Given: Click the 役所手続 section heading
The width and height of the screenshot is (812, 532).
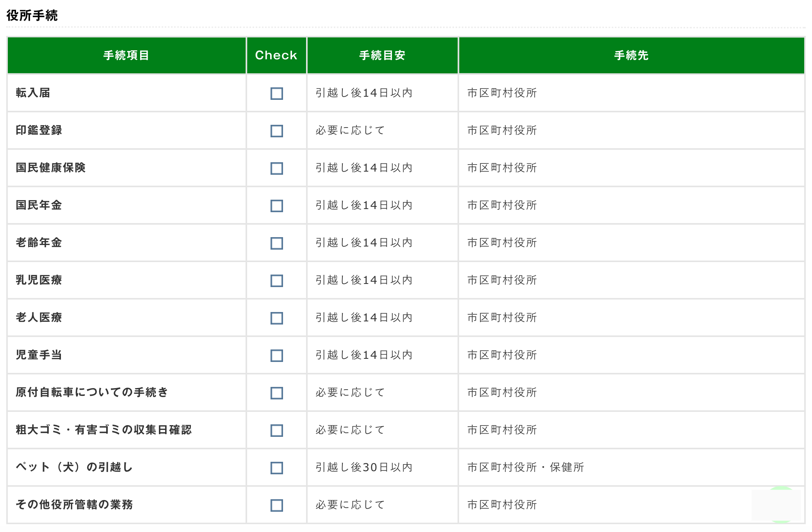Looking at the screenshot, I should click(32, 16).
